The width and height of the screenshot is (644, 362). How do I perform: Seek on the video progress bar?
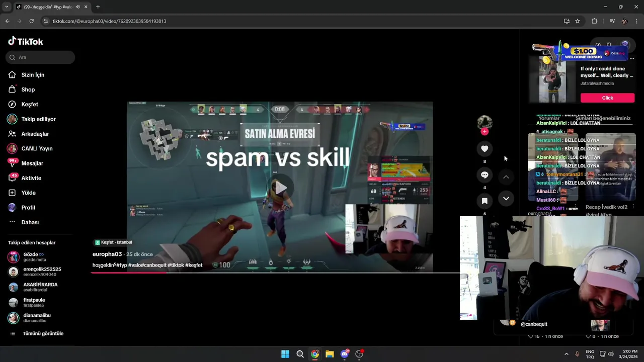pyautogui.click(x=276, y=273)
